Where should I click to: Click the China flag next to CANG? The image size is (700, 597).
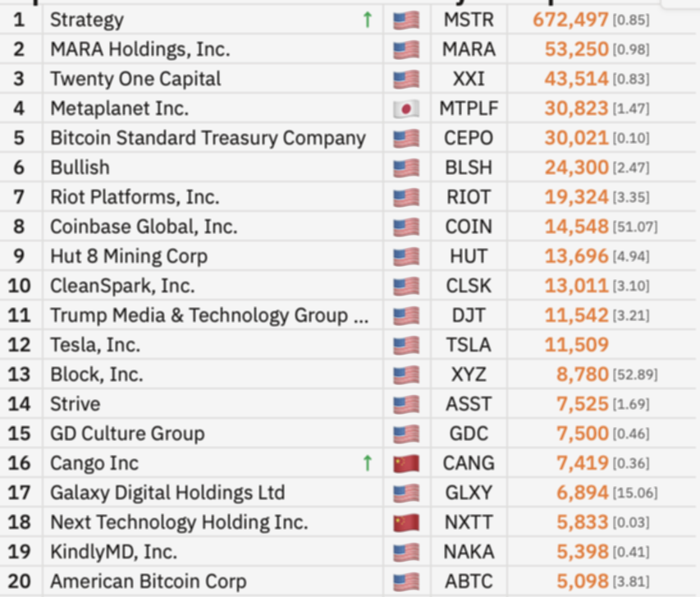tap(406, 463)
